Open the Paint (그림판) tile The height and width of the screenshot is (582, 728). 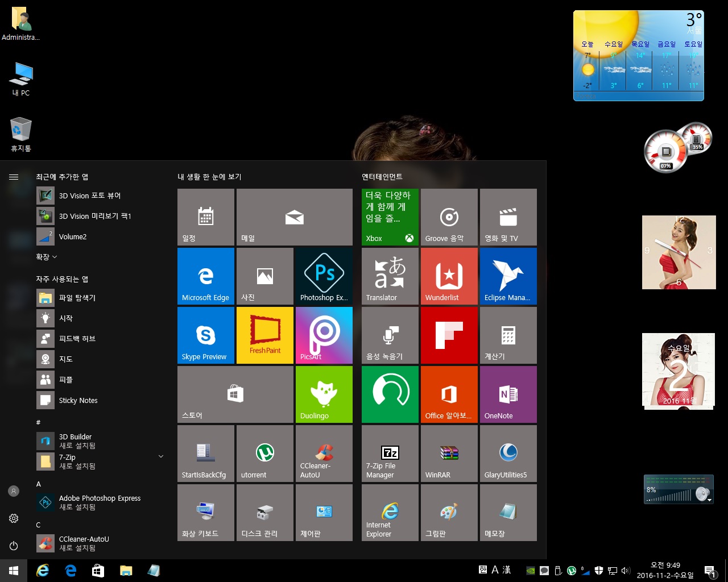tap(449, 513)
